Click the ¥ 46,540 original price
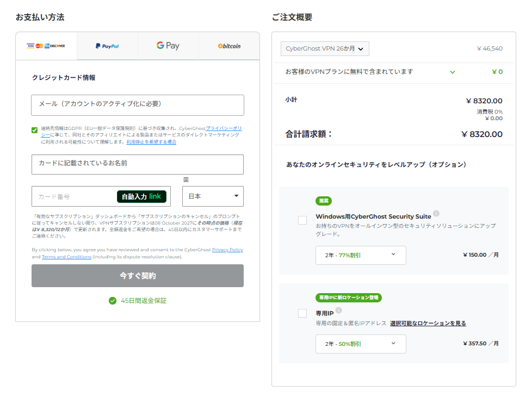Viewport: 532px width, 397px height. [x=490, y=48]
